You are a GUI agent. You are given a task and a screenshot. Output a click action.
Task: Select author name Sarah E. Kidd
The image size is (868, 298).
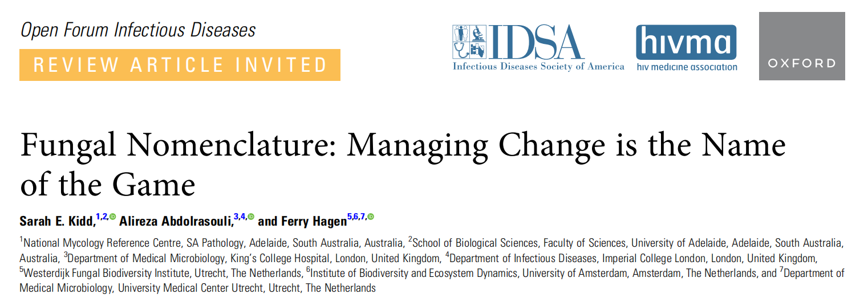coord(56,221)
